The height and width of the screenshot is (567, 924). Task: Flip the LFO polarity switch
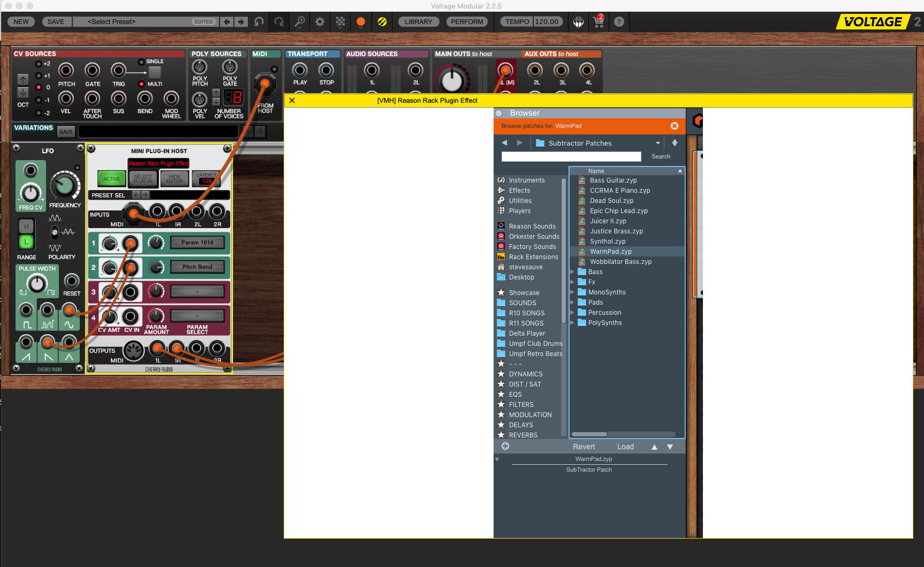(x=55, y=232)
